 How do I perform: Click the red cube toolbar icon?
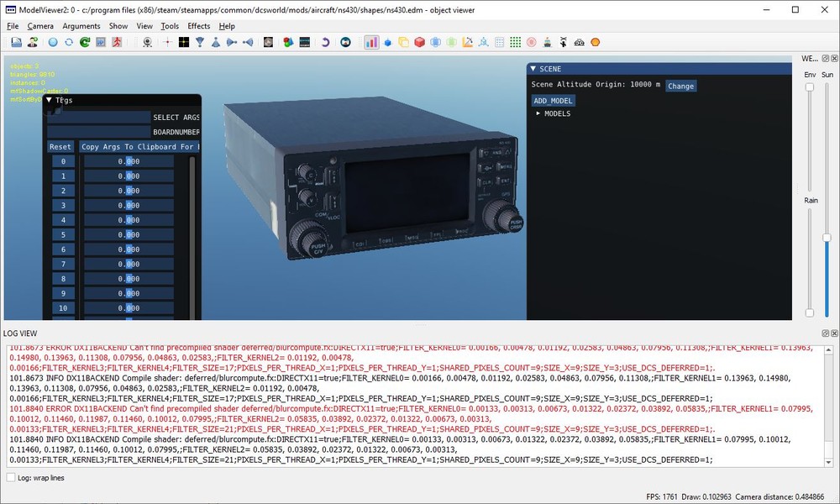pyautogui.click(x=419, y=42)
